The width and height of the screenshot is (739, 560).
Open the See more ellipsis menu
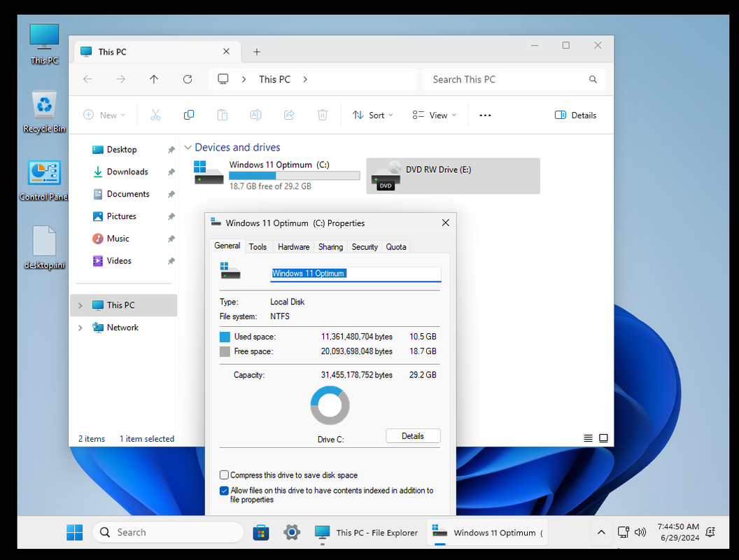coord(485,115)
